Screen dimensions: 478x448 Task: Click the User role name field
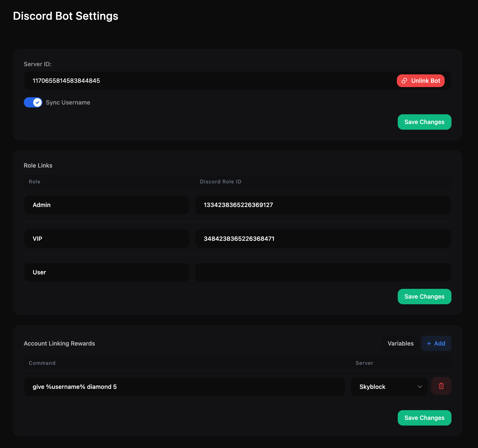pos(107,272)
